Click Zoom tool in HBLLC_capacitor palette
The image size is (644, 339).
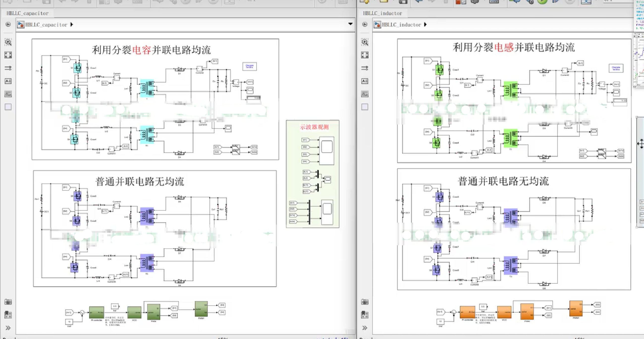click(x=8, y=42)
